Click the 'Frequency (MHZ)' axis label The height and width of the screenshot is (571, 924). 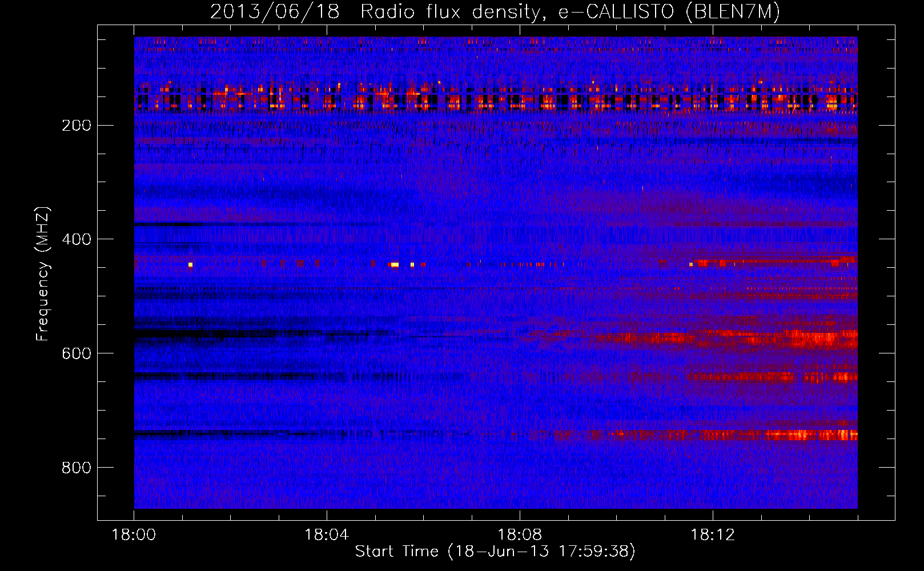[x=43, y=274]
